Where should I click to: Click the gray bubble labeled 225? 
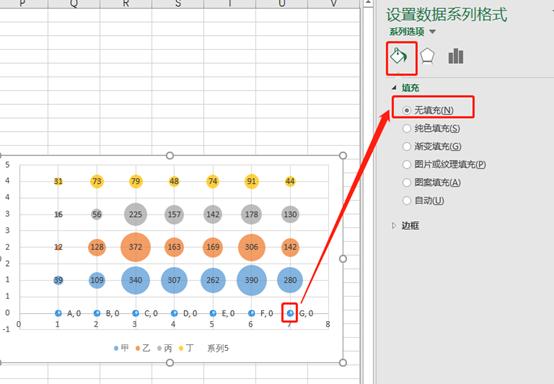click(x=135, y=214)
